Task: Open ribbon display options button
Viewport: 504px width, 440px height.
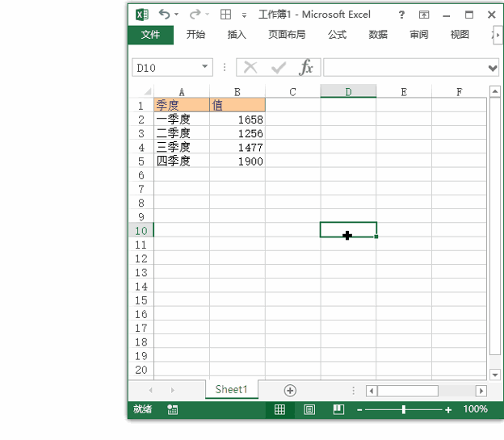Action: [424, 15]
